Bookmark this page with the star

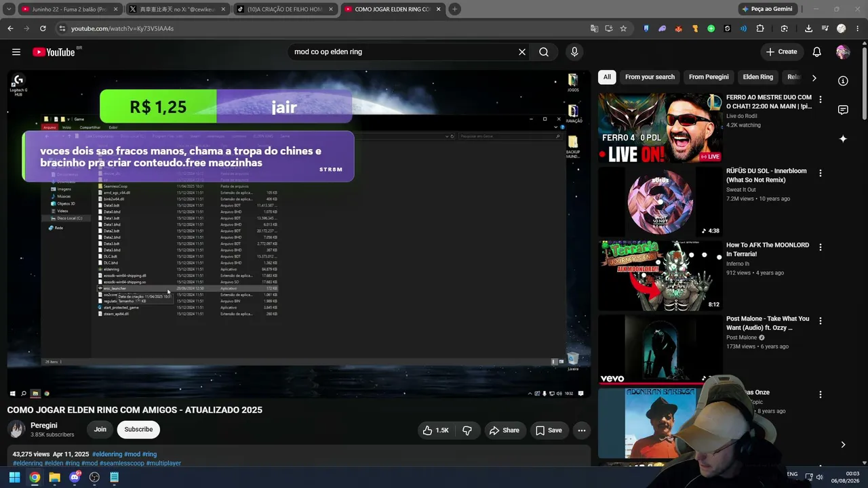coord(623,28)
